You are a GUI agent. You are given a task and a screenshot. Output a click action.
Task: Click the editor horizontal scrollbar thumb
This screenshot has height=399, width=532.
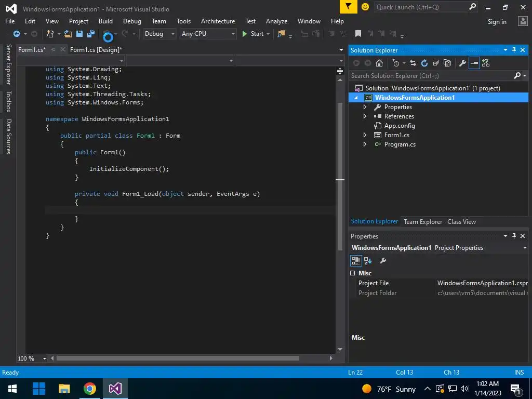click(178, 358)
